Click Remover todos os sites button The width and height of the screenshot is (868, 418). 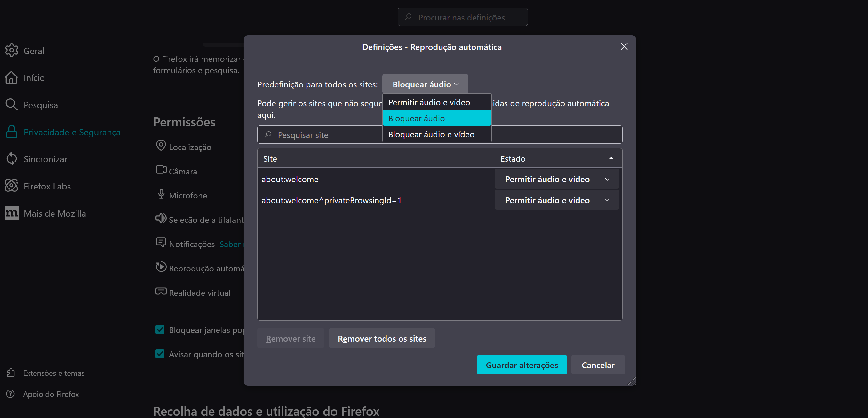pyautogui.click(x=382, y=338)
